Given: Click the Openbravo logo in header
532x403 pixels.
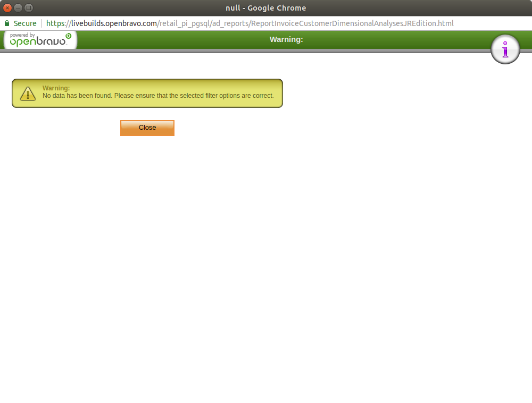Looking at the screenshot, I should [40, 40].
